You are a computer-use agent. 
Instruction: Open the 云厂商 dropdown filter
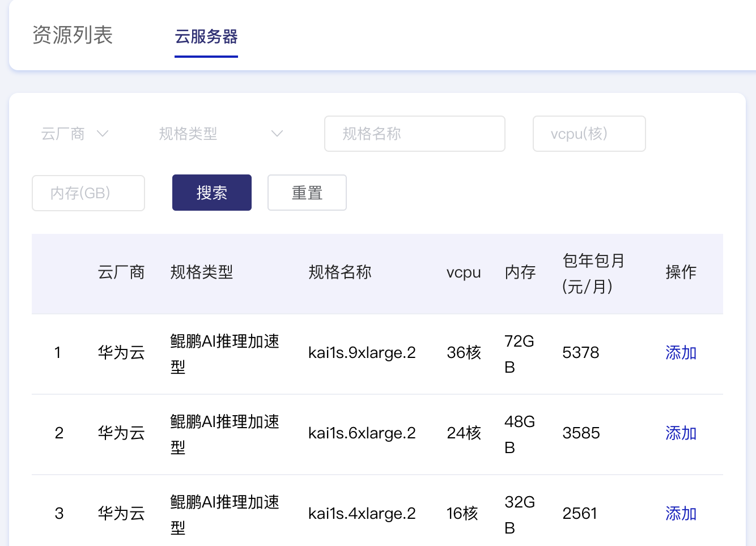(75, 134)
